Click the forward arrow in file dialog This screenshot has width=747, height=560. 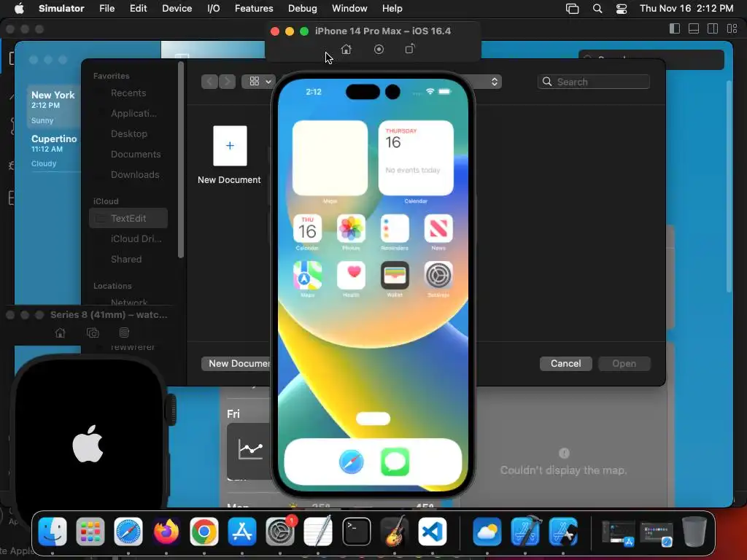point(228,82)
